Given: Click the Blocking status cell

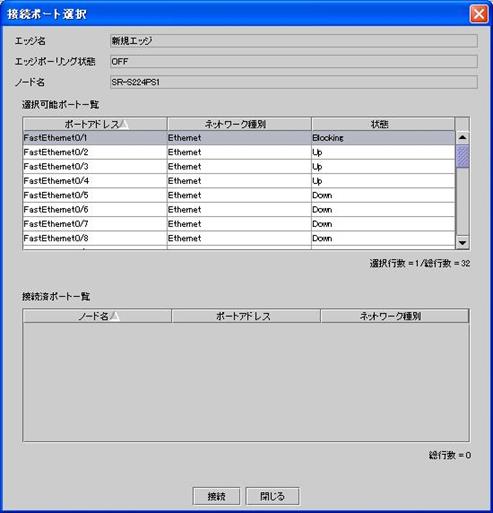Looking at the screenshot, I should [383, 138].
